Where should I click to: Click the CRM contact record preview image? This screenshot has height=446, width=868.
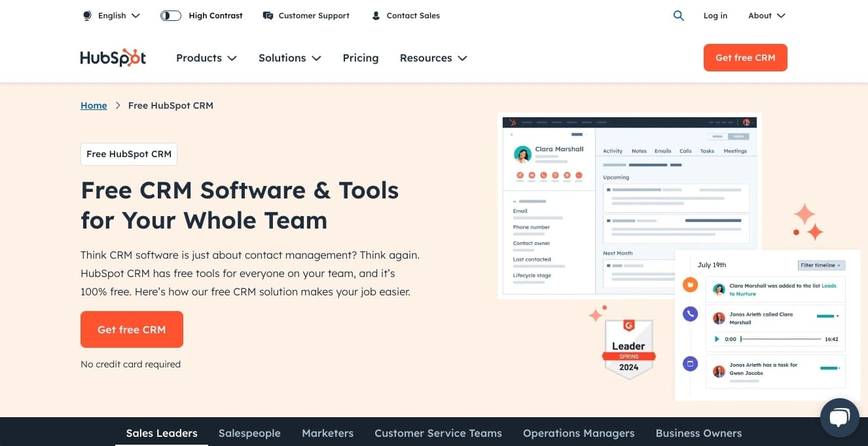628,206
